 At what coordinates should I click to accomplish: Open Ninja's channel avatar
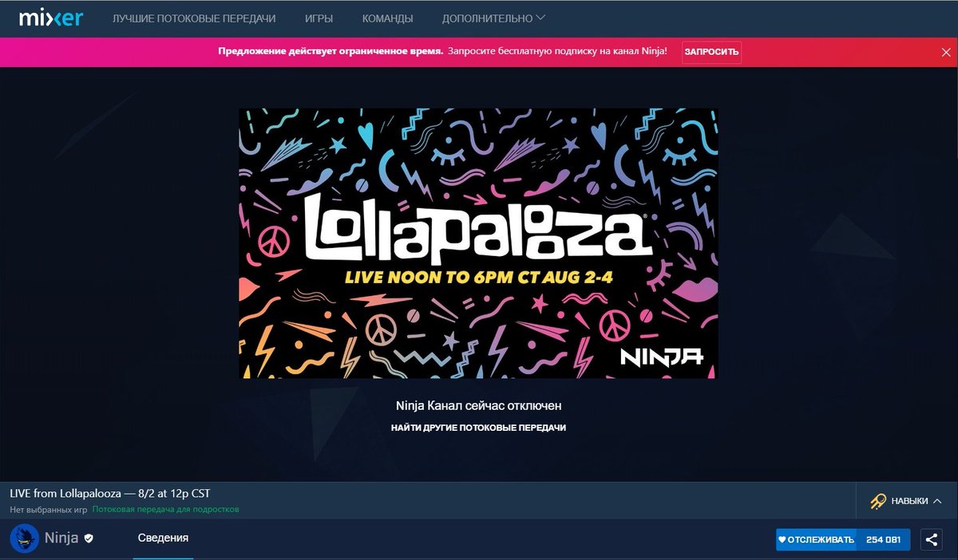[x=24, y=538]
